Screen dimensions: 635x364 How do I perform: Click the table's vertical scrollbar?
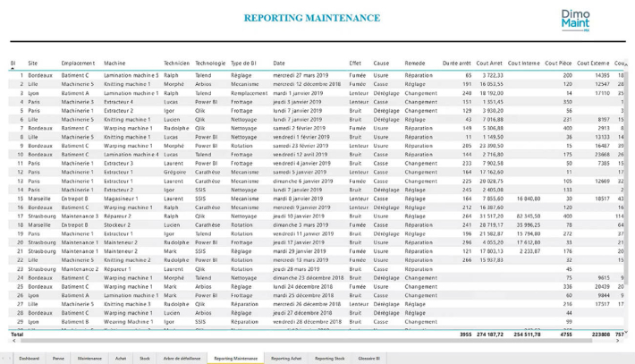tap(629, 179)
